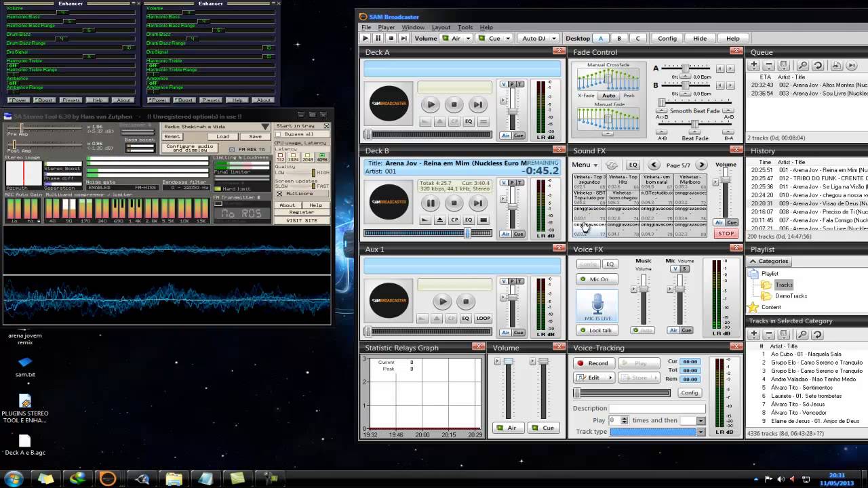The height and width of the screenshot is (488, 868).
Task: Switch to Desktop B tab
Action: (x=619, y=39)
